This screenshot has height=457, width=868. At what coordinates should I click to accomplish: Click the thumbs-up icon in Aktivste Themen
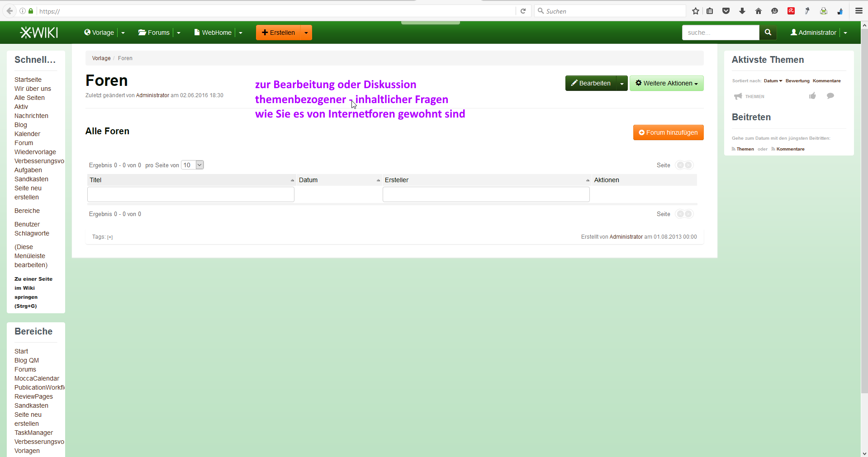812,96
